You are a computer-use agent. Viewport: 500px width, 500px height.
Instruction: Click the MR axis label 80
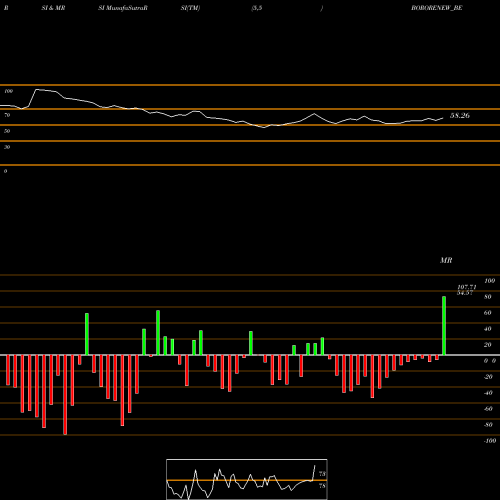coord(488,297)
